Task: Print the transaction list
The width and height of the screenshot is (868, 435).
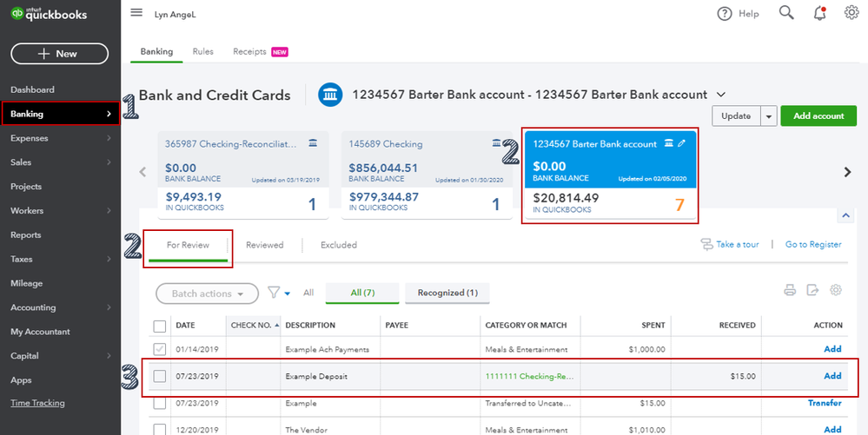Action: click(x=790, y=290)
